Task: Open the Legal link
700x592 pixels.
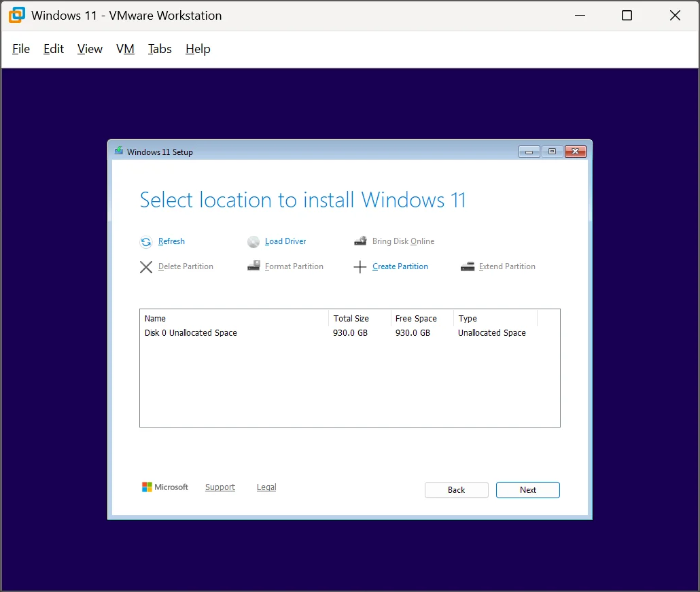Action: [x=266, y=487]
